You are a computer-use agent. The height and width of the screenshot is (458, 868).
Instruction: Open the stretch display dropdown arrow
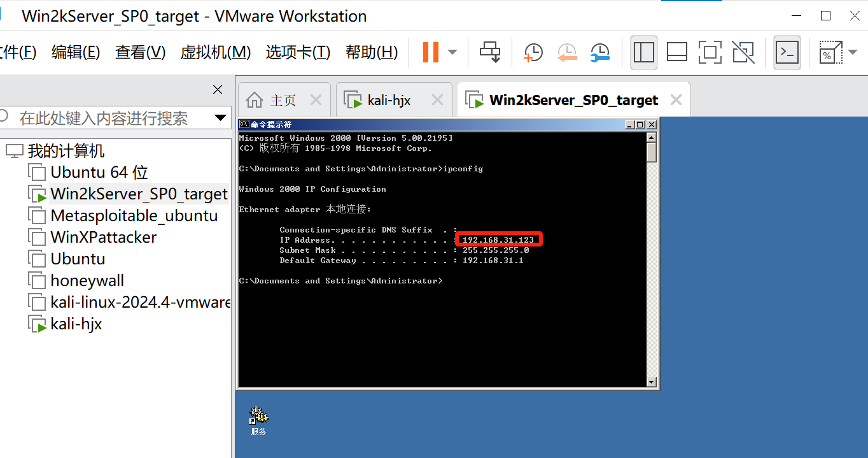pos(853,52)
